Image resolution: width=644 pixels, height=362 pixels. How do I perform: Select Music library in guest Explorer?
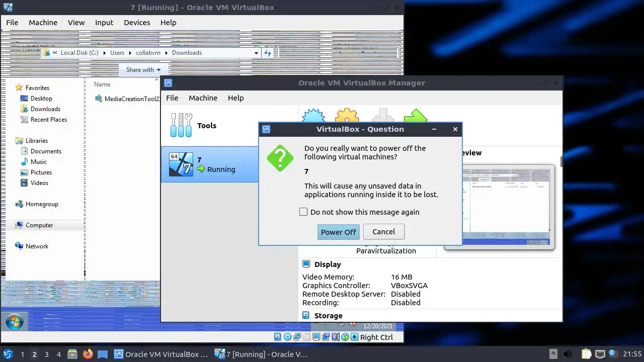(x=38, y=162)
